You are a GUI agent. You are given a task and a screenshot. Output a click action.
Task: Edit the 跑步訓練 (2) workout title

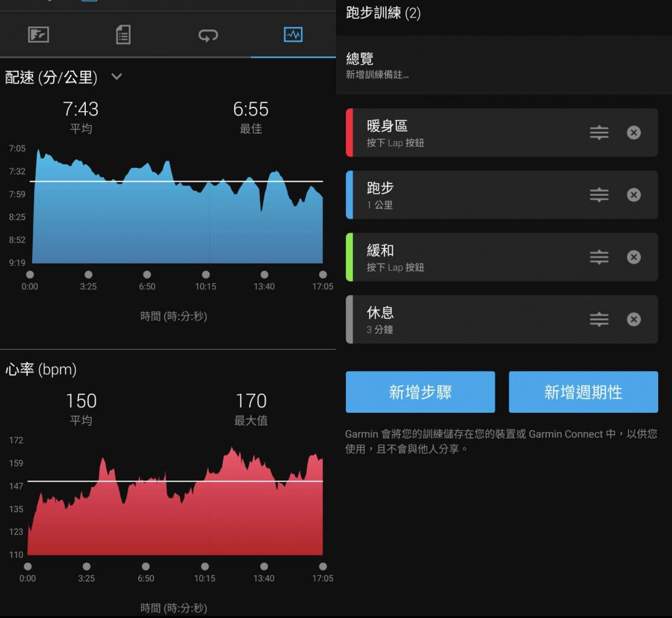click(383, 13)
